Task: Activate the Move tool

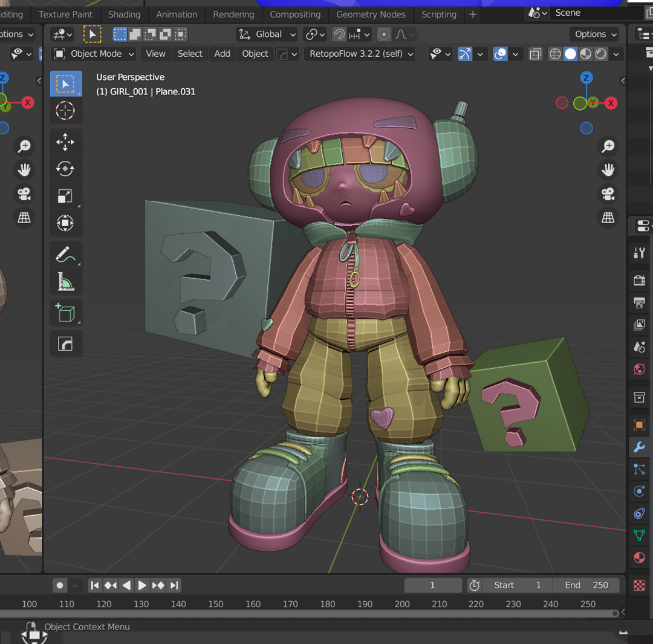Action: (x=66, y=141)
